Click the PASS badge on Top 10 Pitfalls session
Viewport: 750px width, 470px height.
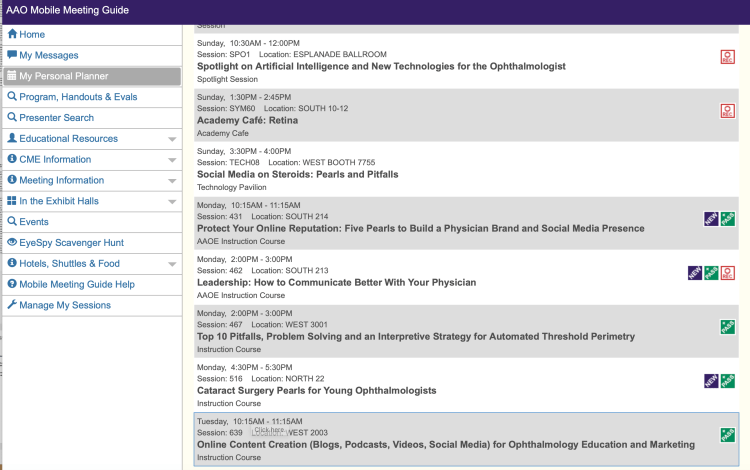pos(728,327)
